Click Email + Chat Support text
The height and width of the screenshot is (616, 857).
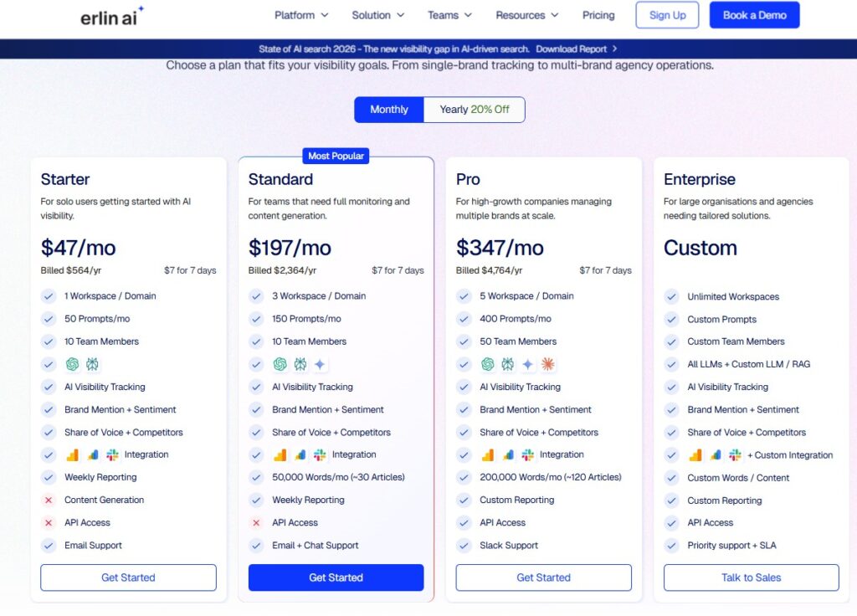[x=316, y=546]
